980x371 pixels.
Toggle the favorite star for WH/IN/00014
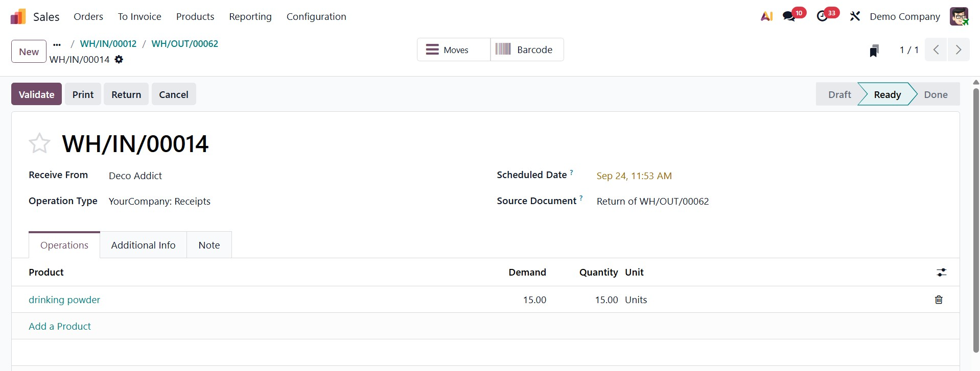pos(39,143)
